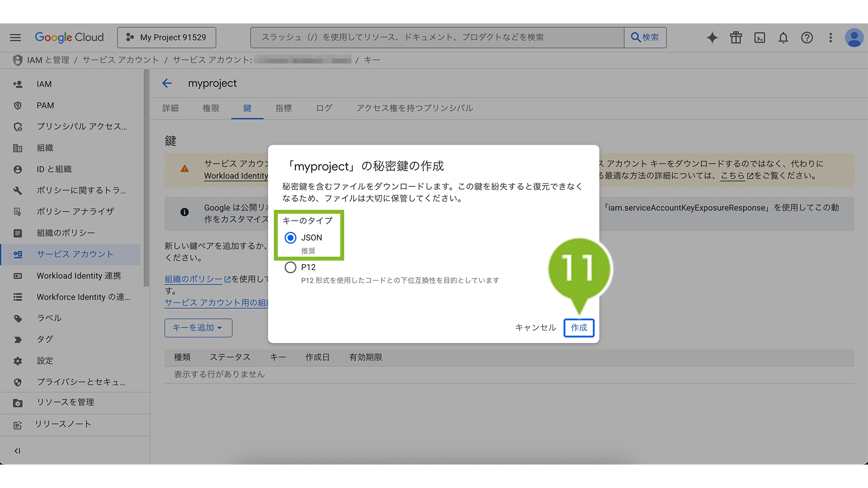The height and width of the screenshot is (488, 868).
Task: Switch to the 権限 tab
Action: (211, 108)
